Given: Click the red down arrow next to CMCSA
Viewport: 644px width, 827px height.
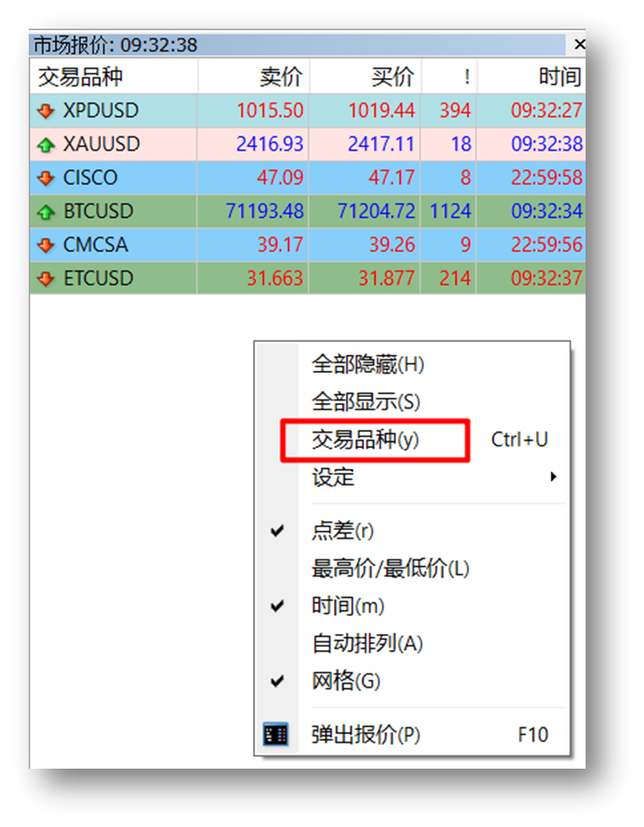Looking at the screenshot, I should coord(46,245).
